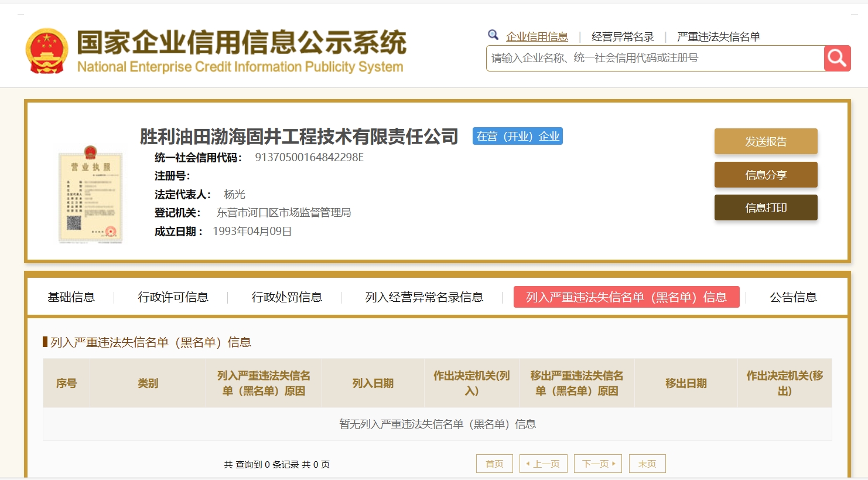
Task: Go to first page with 首页
Action: (x=494, y=464)
